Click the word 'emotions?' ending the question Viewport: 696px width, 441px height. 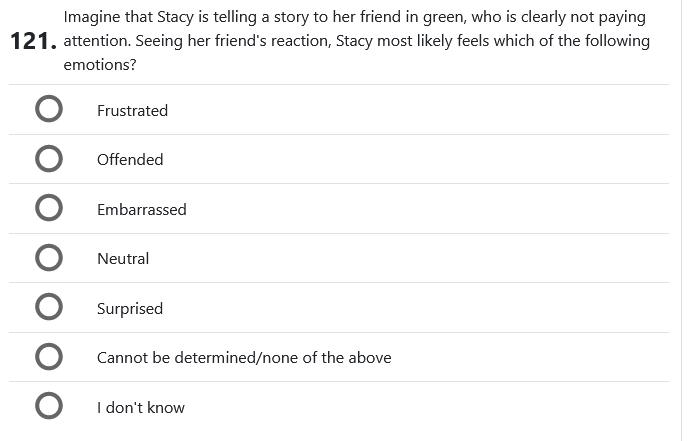coord(100,64)
